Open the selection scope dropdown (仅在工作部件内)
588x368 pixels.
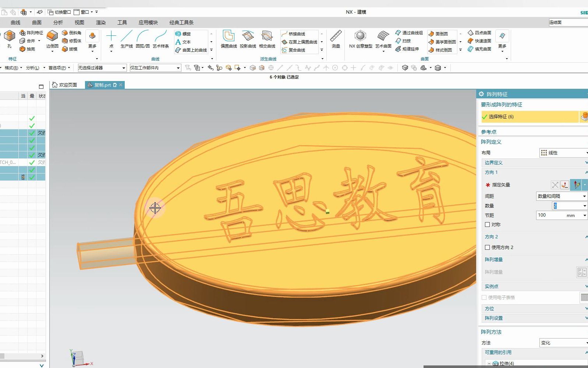(155, 68)
